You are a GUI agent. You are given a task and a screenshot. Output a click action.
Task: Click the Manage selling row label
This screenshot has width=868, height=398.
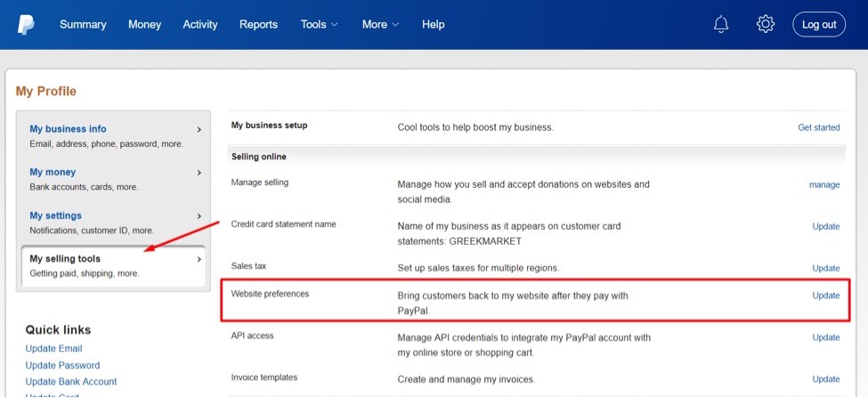tap(260, 183)
